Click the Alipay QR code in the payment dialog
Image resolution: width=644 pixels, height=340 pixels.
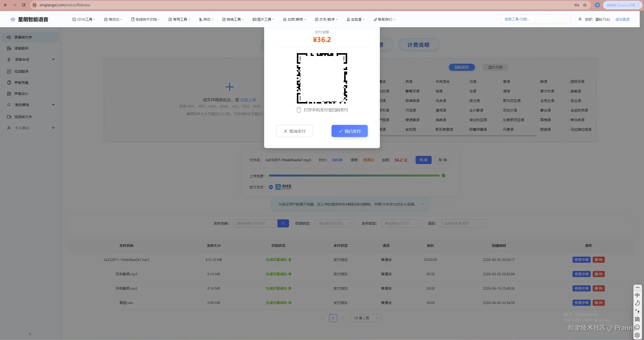click(x=322, y=78)
